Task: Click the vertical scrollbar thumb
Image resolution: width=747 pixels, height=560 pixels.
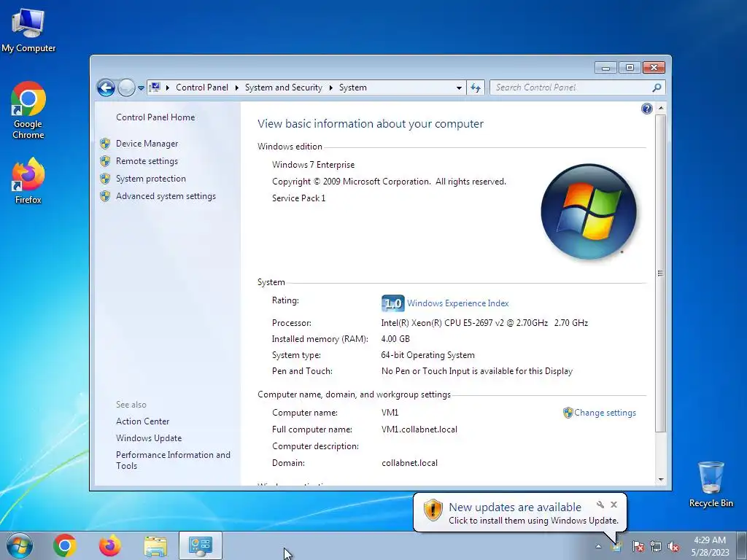Action: [661, 273]
